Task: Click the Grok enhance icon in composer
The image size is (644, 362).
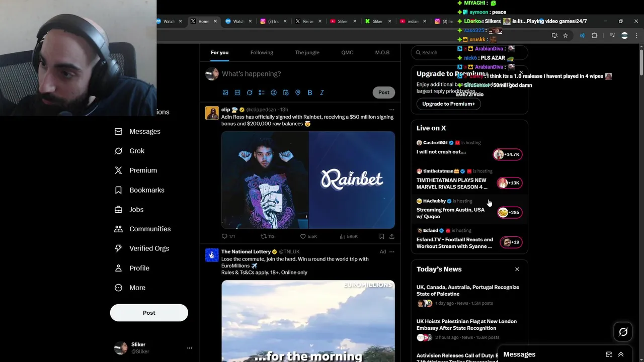Action: [250, 93]
